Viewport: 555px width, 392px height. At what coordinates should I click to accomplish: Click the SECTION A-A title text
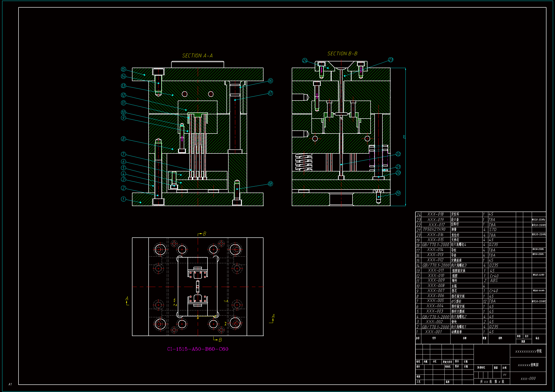(197, 56)
